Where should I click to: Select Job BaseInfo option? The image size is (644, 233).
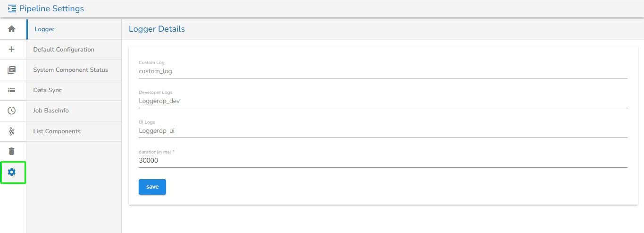(51, 111)
